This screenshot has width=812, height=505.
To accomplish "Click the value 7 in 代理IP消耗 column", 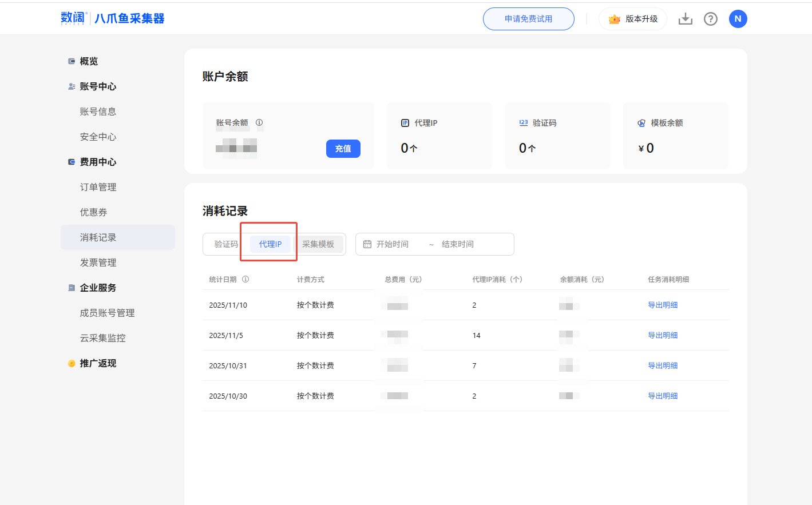I will click(x=474, y=365).
